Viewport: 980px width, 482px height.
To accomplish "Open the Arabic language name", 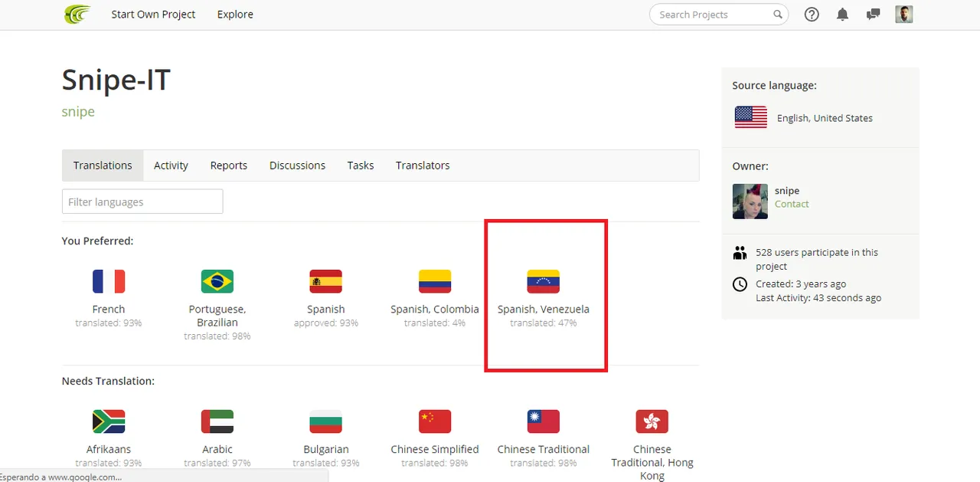I will [217, 449].
